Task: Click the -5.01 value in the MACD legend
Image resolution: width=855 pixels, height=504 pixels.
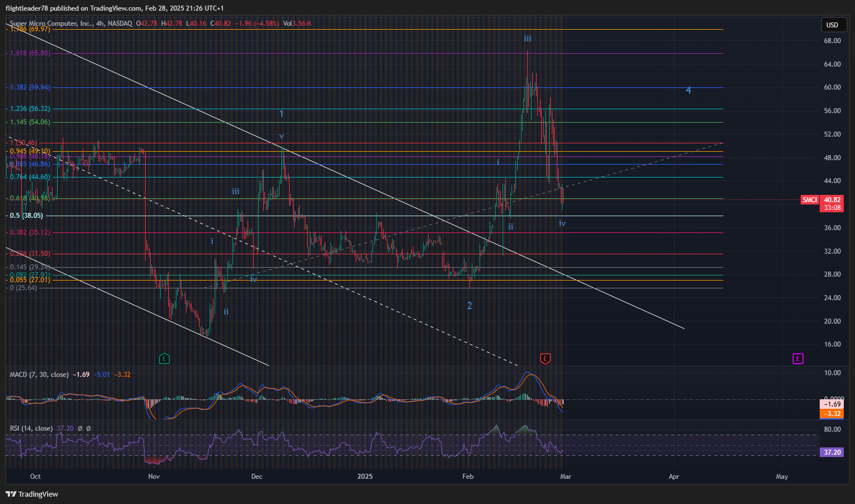Action: point(101,375)
